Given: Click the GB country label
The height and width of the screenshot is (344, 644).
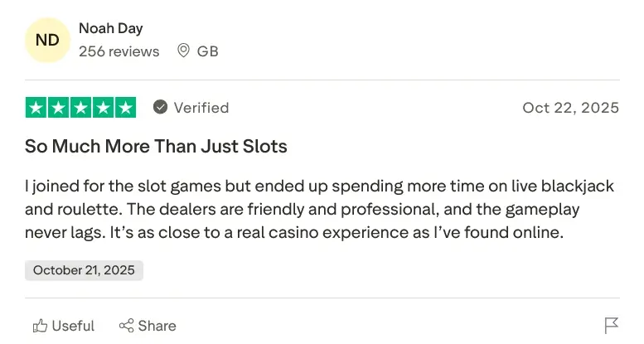Looking at the screenshot, I should (207, 51).
